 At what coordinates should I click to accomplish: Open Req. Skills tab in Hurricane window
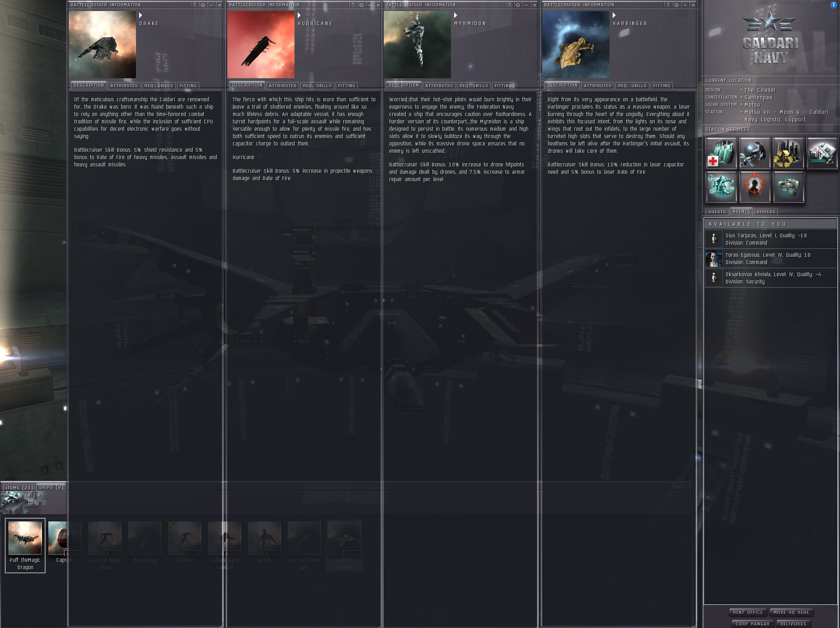click(317, 86)
